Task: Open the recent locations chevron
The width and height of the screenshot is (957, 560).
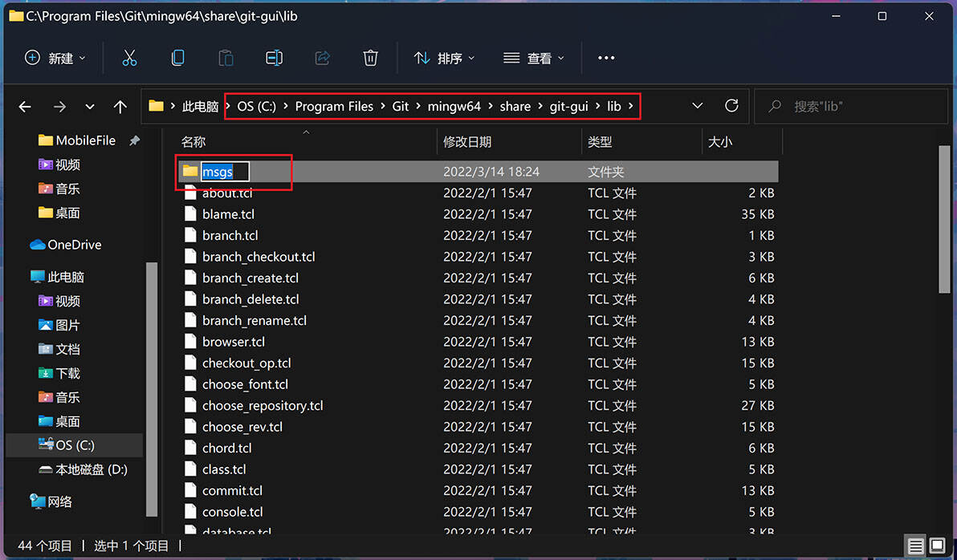Action: [90, 107]
